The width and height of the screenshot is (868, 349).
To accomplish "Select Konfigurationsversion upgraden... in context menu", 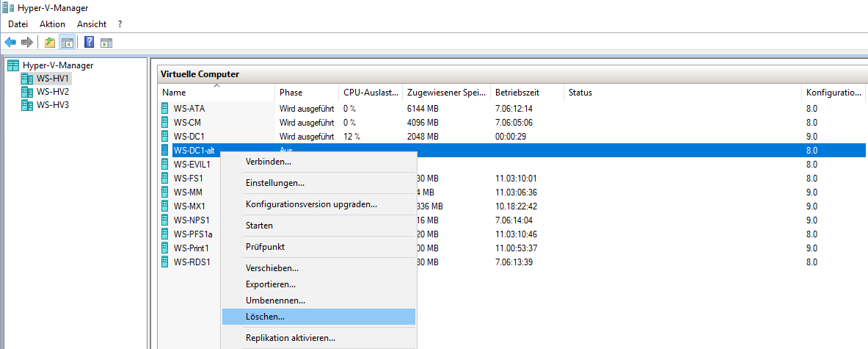I will point(318,204).
